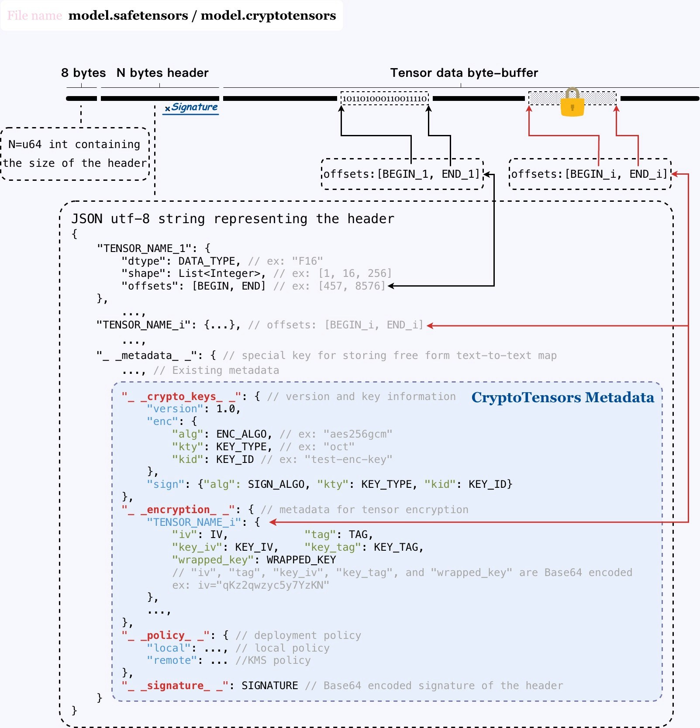The width and height of the screenshot is (700, 728).
Task: Click the offsets:[BEGIN_i, END_i] box
Action: tap(589, 174)
